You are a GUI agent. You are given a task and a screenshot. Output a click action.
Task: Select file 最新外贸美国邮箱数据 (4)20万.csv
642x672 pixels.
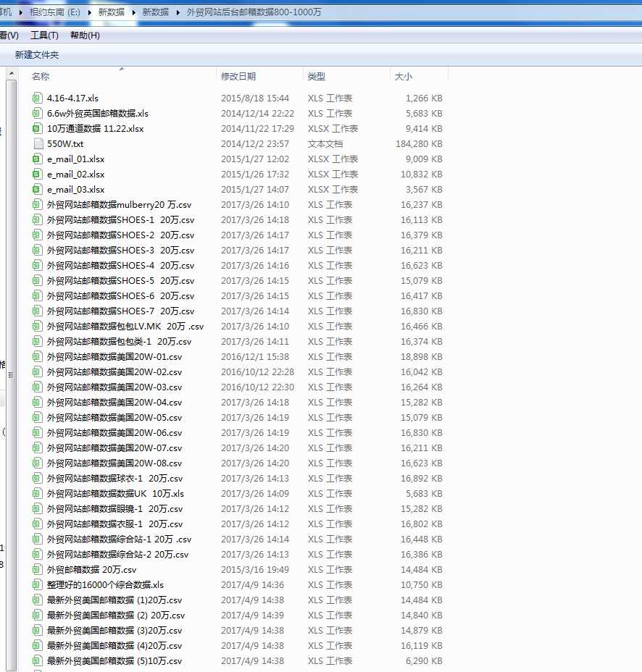coord(114,646)
